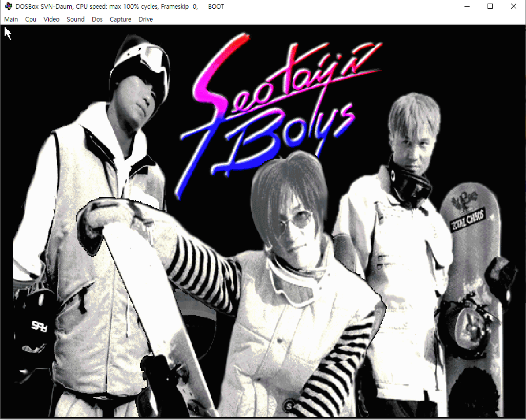Open the Video menu

pyautogui.click(x=51, y=19)
